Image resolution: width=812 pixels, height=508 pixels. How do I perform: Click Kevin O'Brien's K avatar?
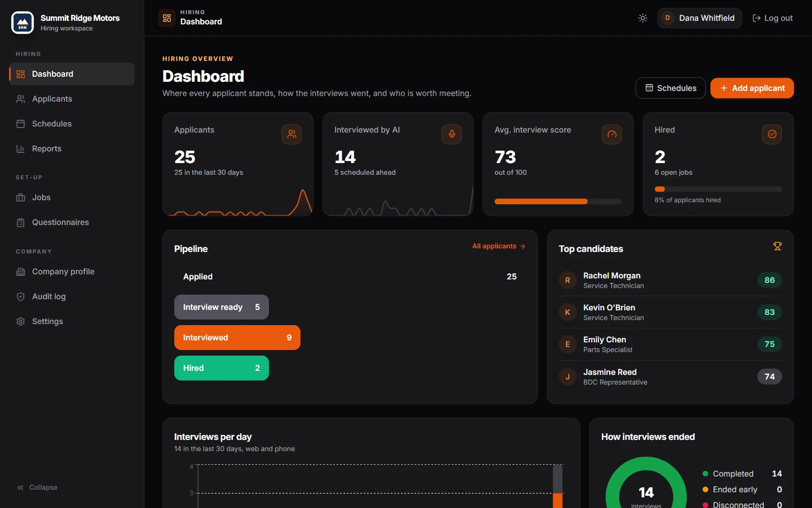click(567, 312)
